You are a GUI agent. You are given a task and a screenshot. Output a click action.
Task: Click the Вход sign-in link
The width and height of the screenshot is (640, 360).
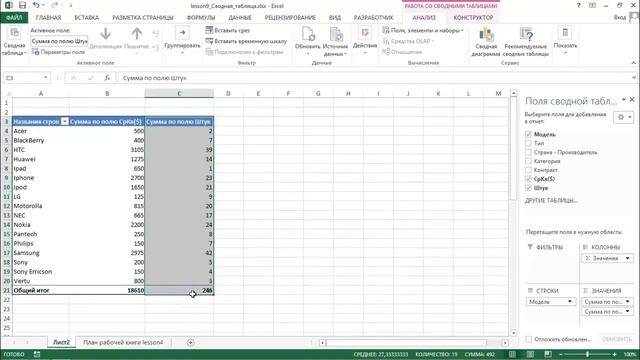(620, 18)
